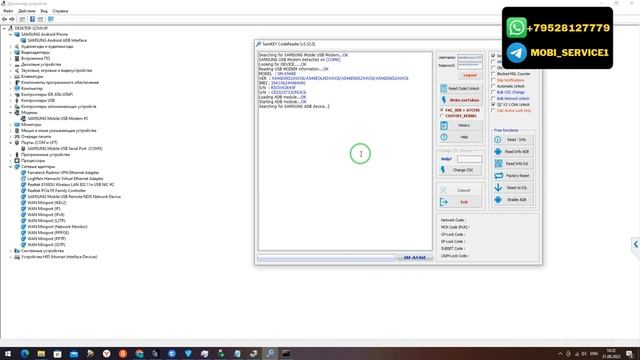Select the FAC_BIN + ATCMD radio option
The image size is (640, 360).
442,110
